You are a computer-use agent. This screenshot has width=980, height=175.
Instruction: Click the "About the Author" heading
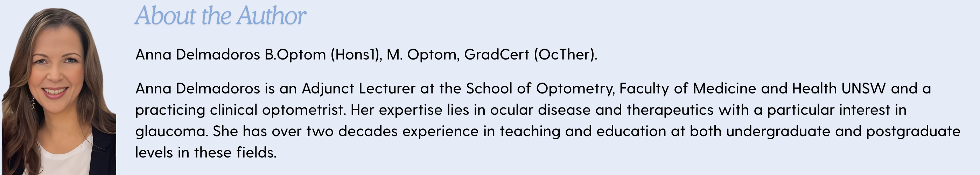point(220,16)
